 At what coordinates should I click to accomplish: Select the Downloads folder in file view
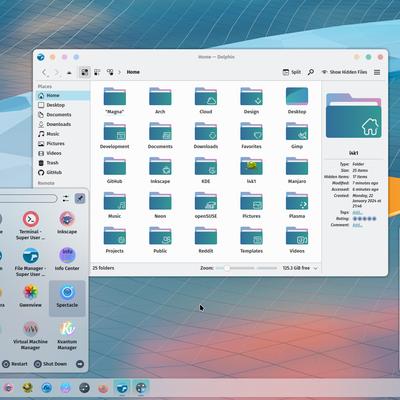[206, 135]
